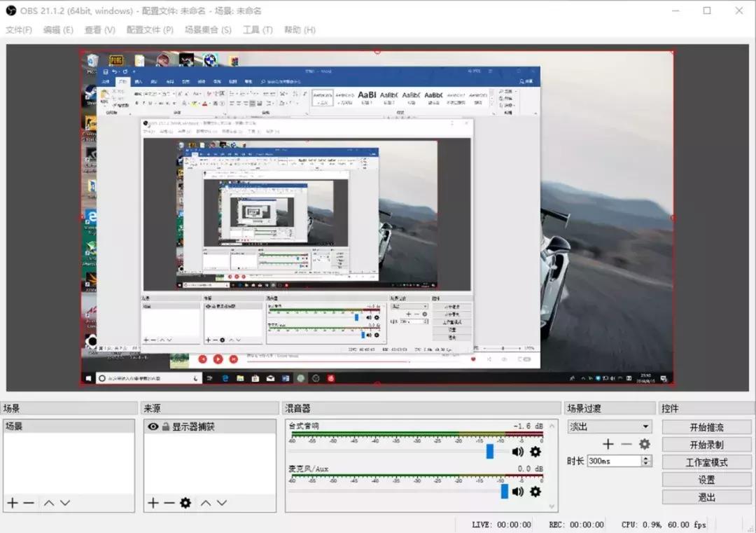Mute the 台式音响 speaker icon

click(517, 452)
